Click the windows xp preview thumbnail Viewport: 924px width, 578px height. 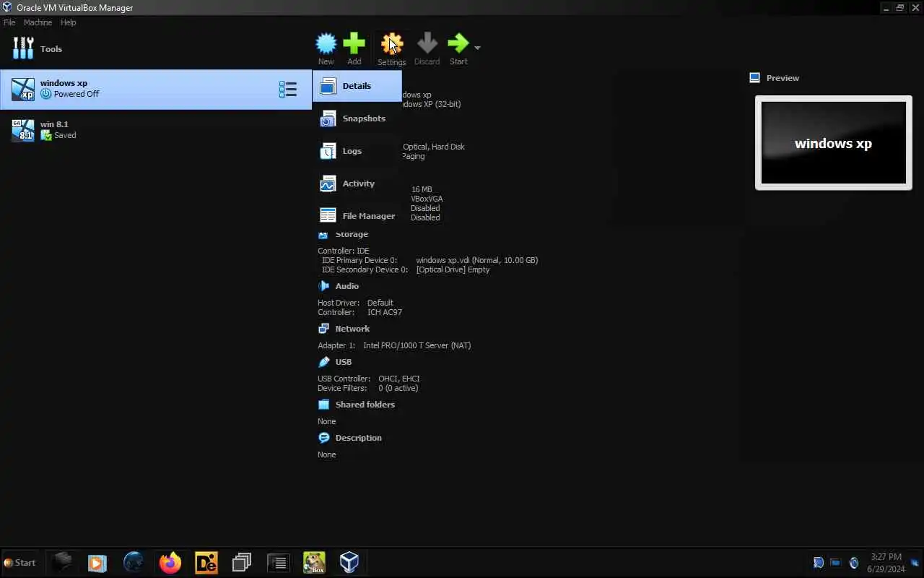click(834, 143)
